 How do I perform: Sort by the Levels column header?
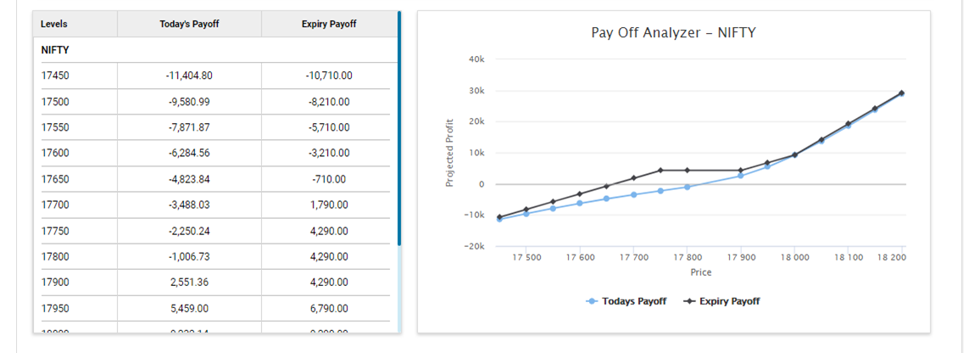click(54, 25)
